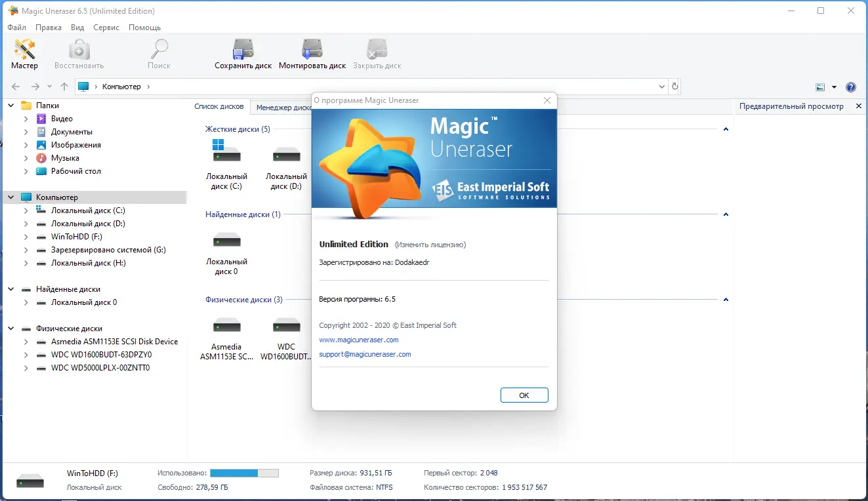Click the refresh icon beside the address bar
Screen dimensions: 868x501
pos(675,86)
